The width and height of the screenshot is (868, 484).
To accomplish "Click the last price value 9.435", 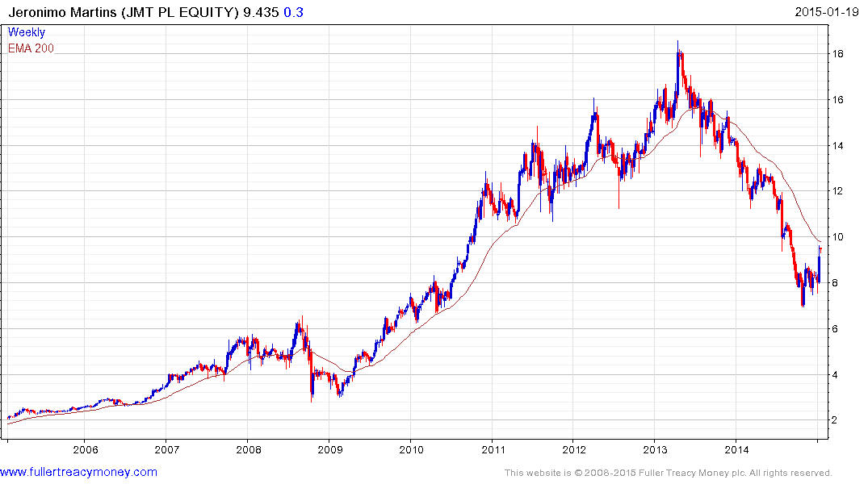I will 262,12.
